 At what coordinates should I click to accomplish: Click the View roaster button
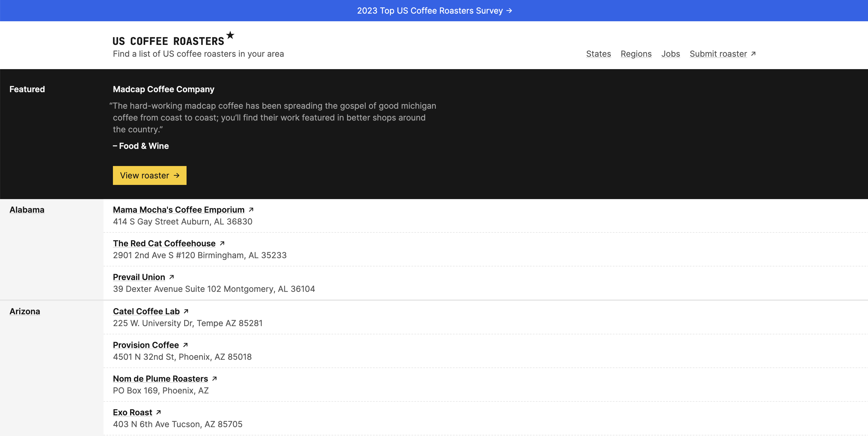click(150, 175)
